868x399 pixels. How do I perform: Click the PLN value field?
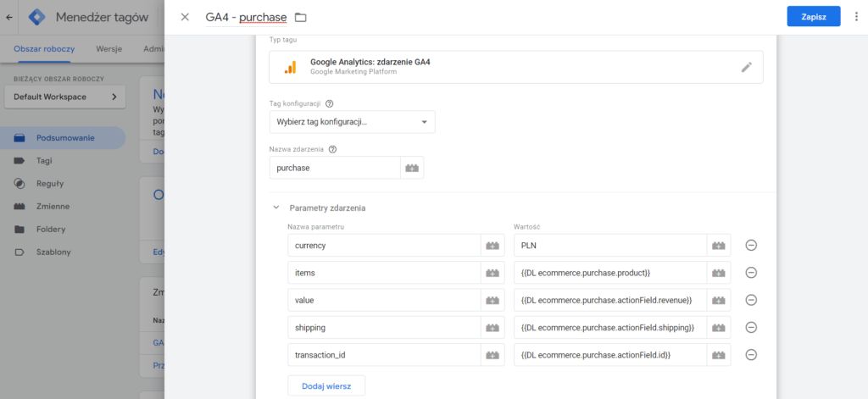point(610,245)
